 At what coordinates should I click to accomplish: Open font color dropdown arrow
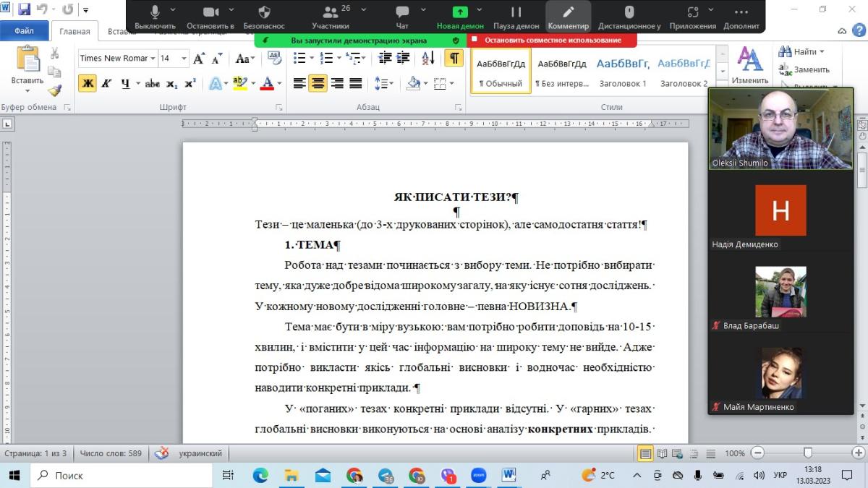coord(279,84)
